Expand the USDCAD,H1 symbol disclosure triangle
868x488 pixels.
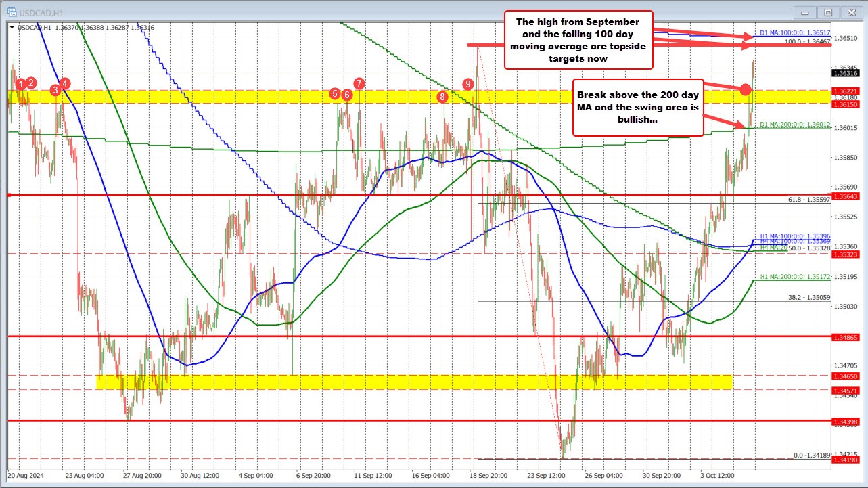click(x=12, y=27)
